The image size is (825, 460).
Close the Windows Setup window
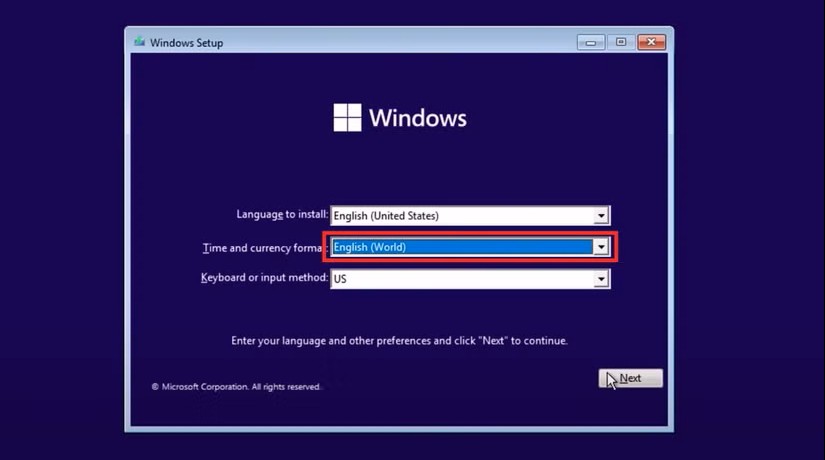651,42
